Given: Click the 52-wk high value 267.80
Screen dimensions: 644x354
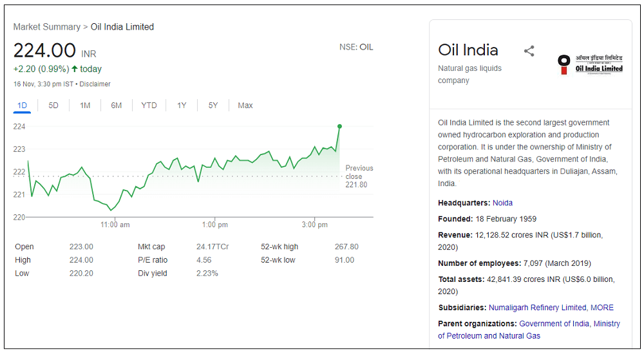Looking at the screenshot, I should click(x=346, y=247).
